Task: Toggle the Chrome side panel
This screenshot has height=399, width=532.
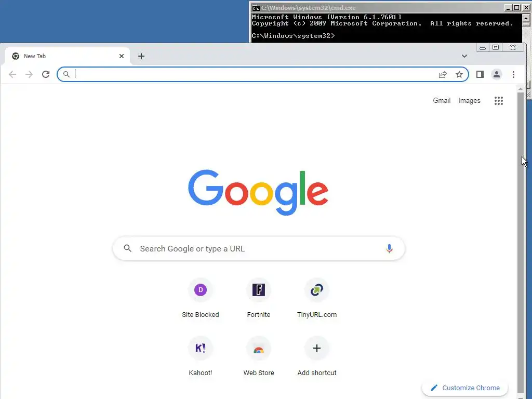Action: 480,74
